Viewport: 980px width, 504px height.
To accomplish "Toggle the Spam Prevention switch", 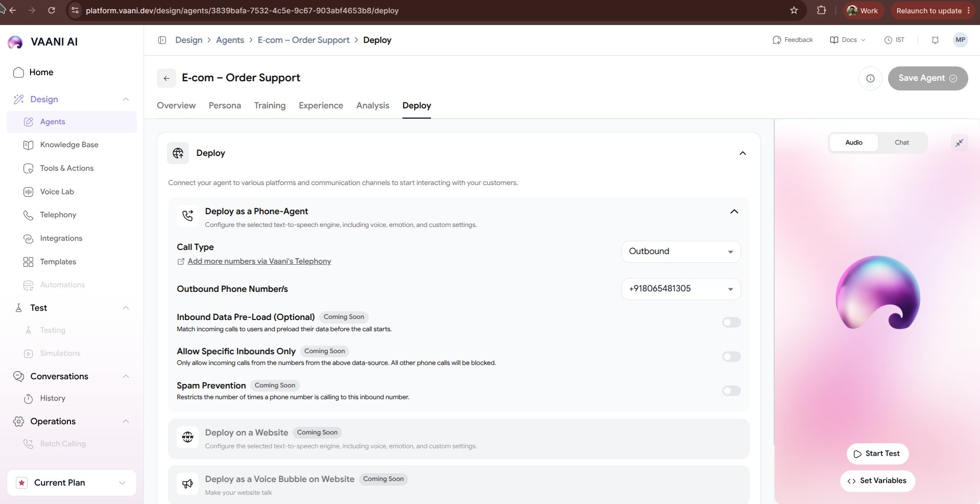I will 731,391.
